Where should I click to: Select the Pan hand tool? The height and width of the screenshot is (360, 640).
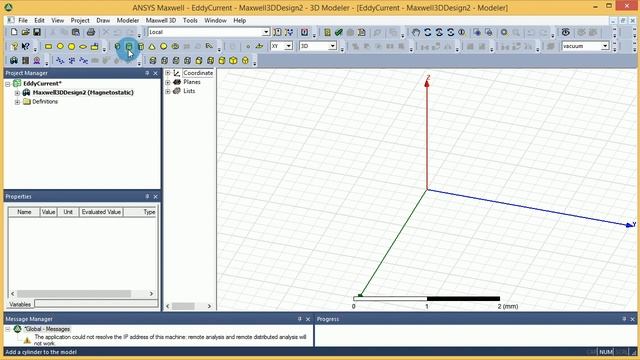point(416,32)
